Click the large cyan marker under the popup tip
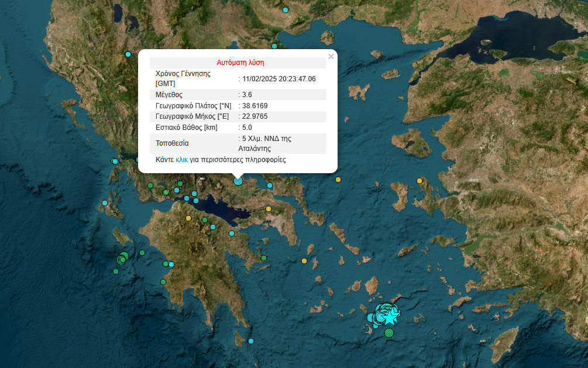This screenshot has height=368, width=588. pyautogui.click(x=238, y=181)
